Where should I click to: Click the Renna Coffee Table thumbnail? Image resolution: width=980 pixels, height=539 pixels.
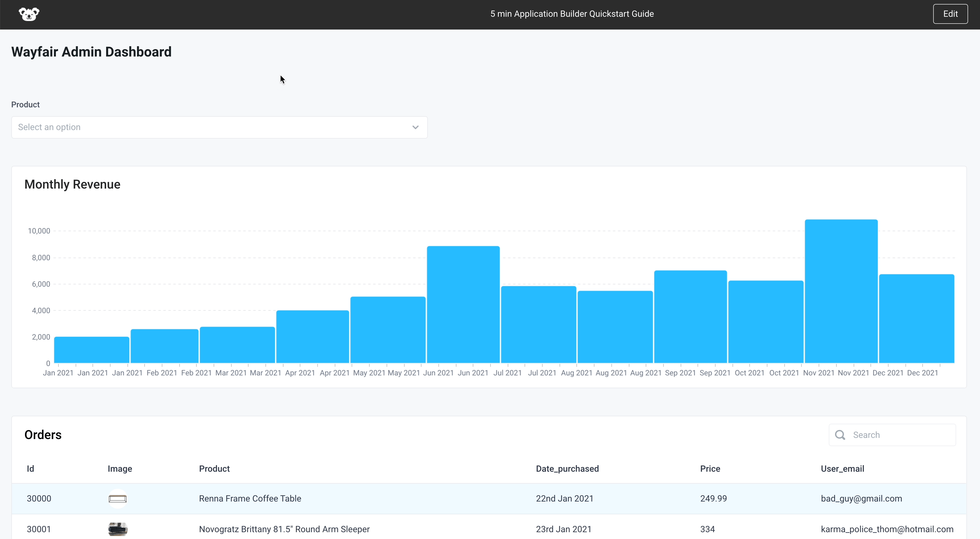[x=117, y=499]
